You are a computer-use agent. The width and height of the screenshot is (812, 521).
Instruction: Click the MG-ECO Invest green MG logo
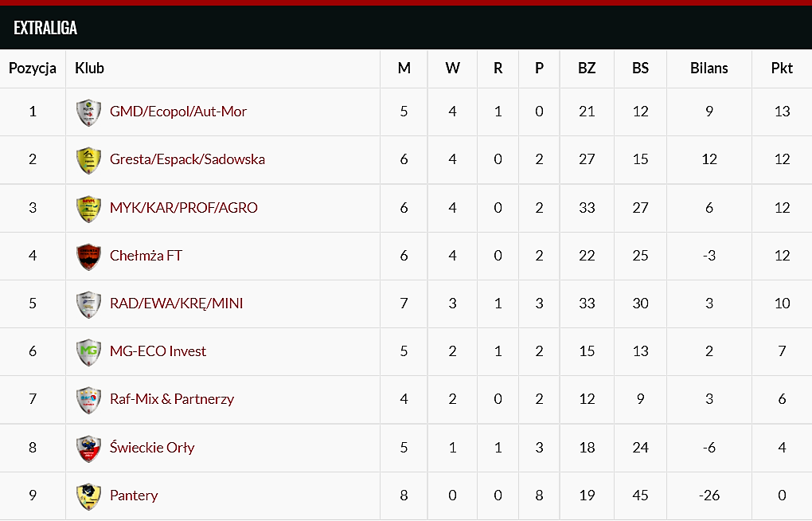[88, 352]
